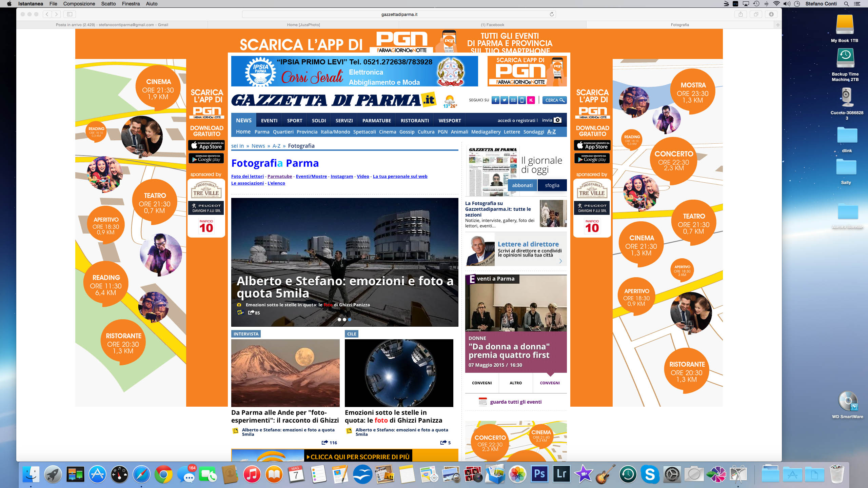Click the App Store badge in left banner
The width and height of the screenshot is (868, 488).
[206, 145]
